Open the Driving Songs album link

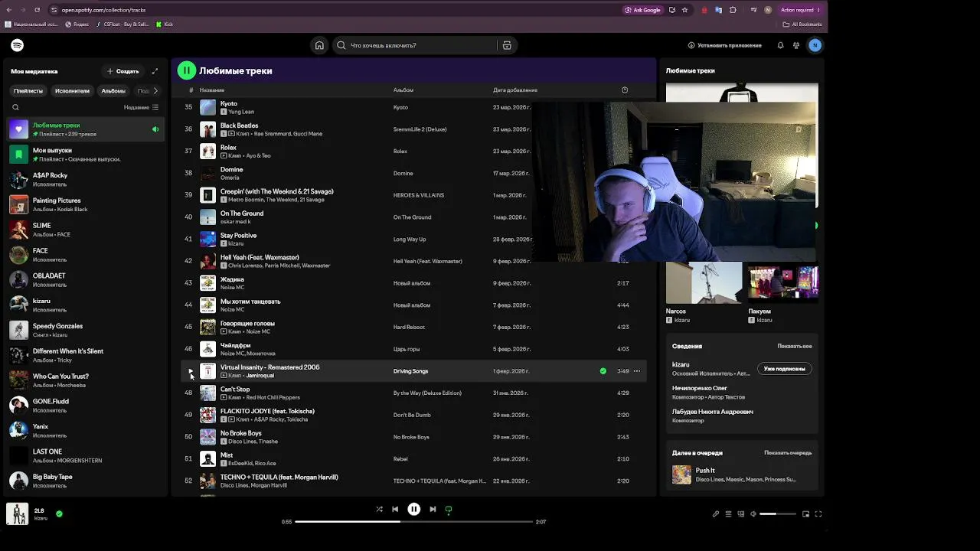(x=410, y=371)
